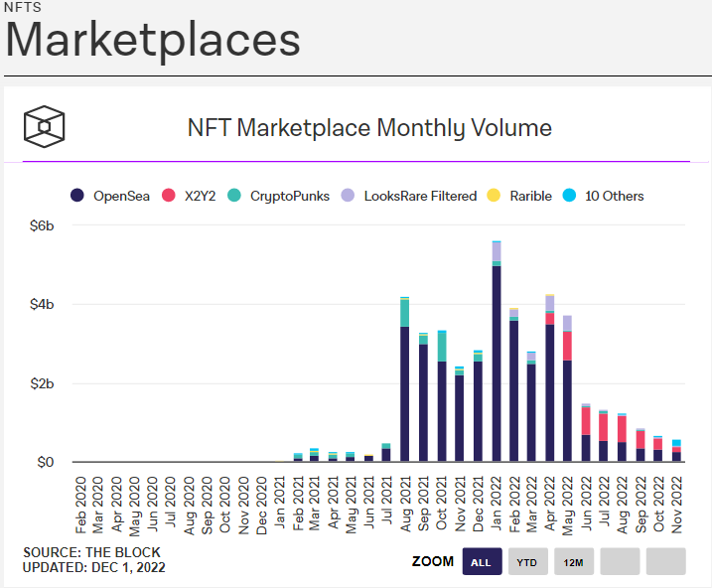
Task: Click the Sep 2022 bar
Action: 641,445
